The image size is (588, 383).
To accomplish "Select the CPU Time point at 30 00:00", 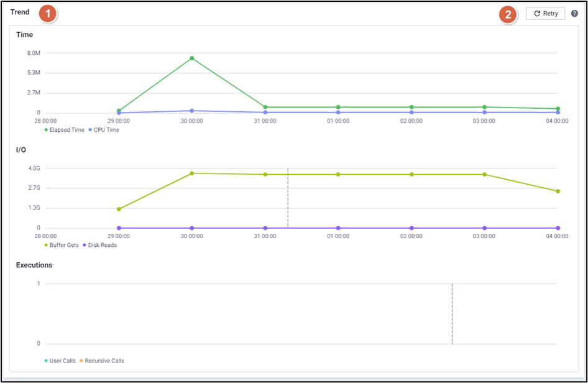I will click(x=192, y=111).
